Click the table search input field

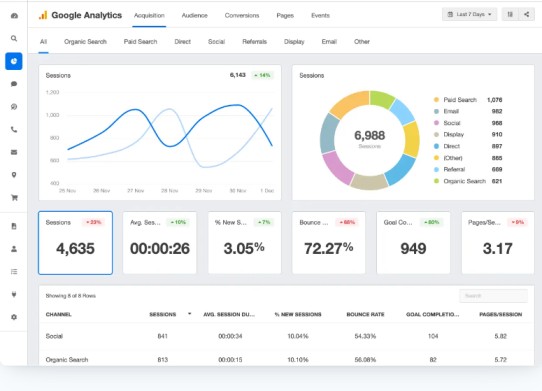494,296
